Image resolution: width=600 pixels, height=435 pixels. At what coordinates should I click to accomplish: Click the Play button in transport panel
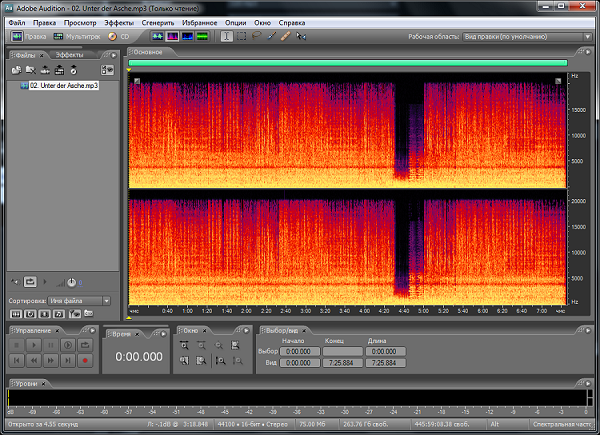pyautogui.click(x=34, y=345)
